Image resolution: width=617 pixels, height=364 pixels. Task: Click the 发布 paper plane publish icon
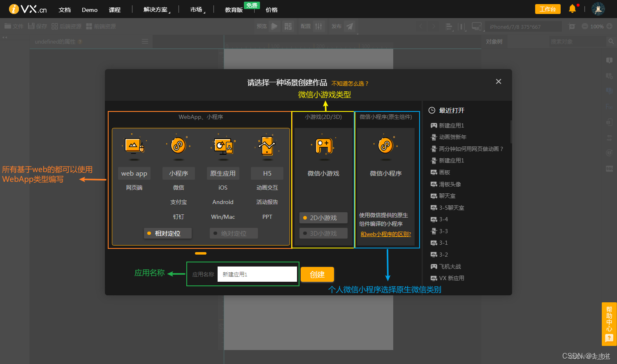click(x=349, y=26)
